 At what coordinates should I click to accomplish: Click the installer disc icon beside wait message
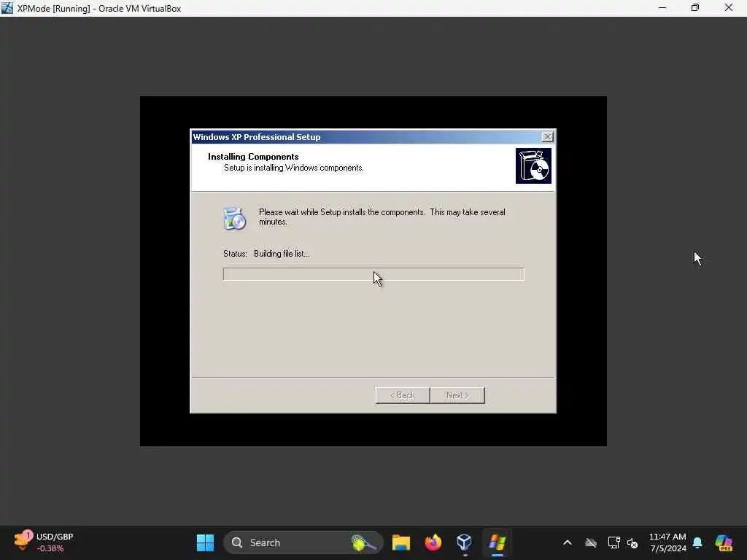coord(234,219)
